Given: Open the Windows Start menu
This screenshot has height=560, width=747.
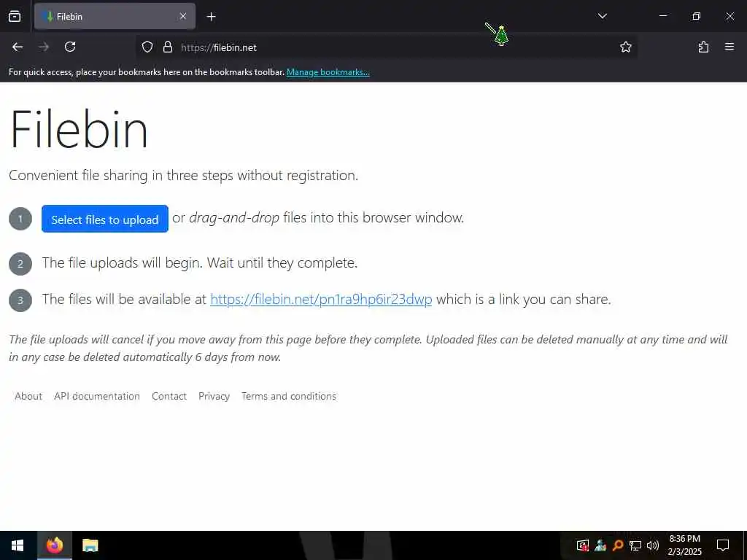Looking at the screenshot, I should tap(18, 545).
